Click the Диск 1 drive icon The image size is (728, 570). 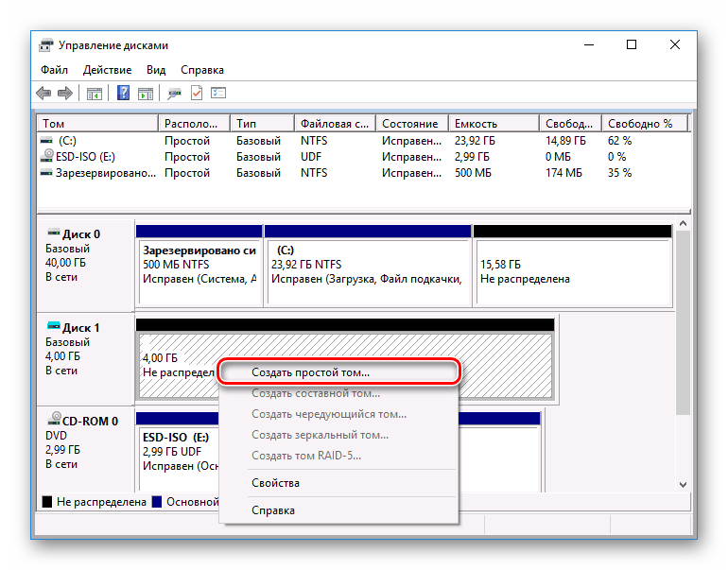(x=54, y=326)
